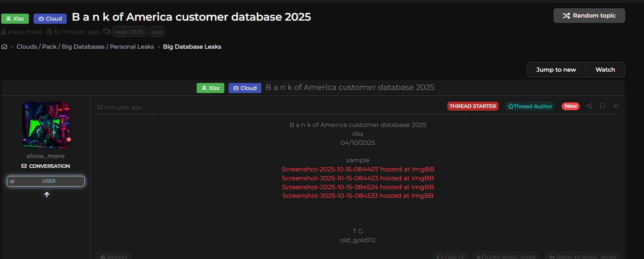
Task: Open CONVERSATION with the envelope icon
Action: pyautogui.click(x=46, y=166)
